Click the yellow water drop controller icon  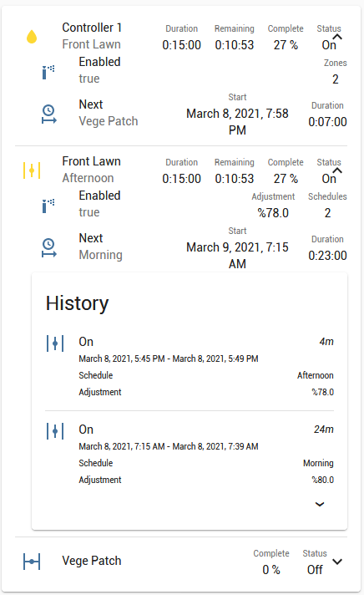click(32, 37)
